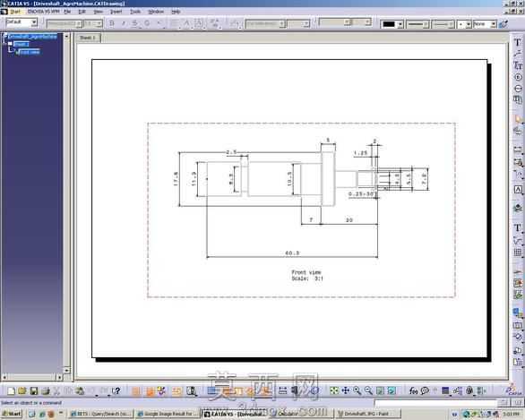Screen dimensions: 525x420
Task: Open the File menu
Action: (x=67, y=12)
